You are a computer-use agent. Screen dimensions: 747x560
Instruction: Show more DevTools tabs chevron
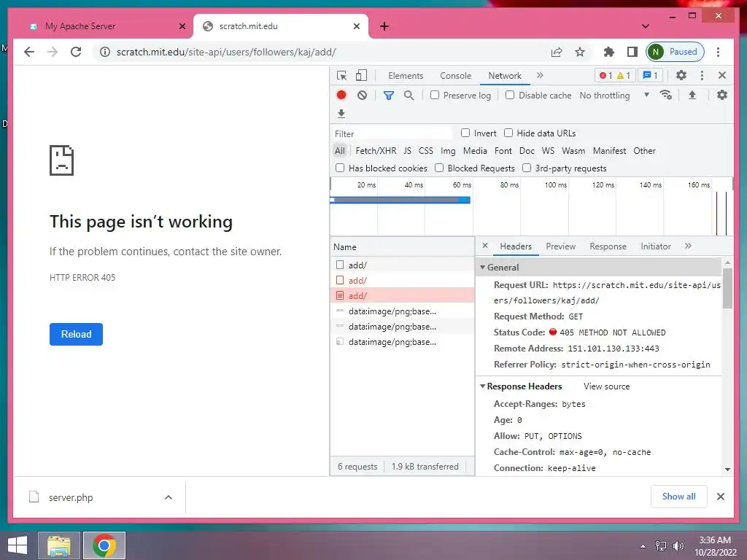click(x=540, y=75)
